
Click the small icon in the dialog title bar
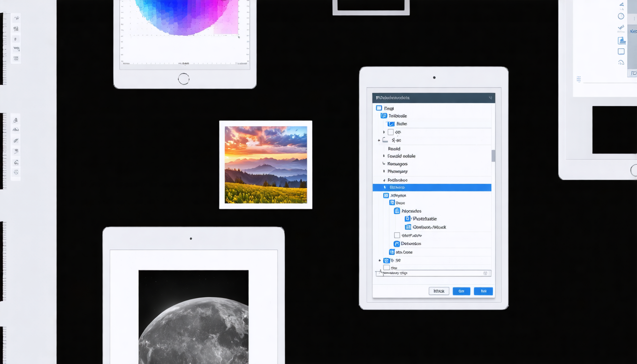pyautogui.click(x=491, y=98)
